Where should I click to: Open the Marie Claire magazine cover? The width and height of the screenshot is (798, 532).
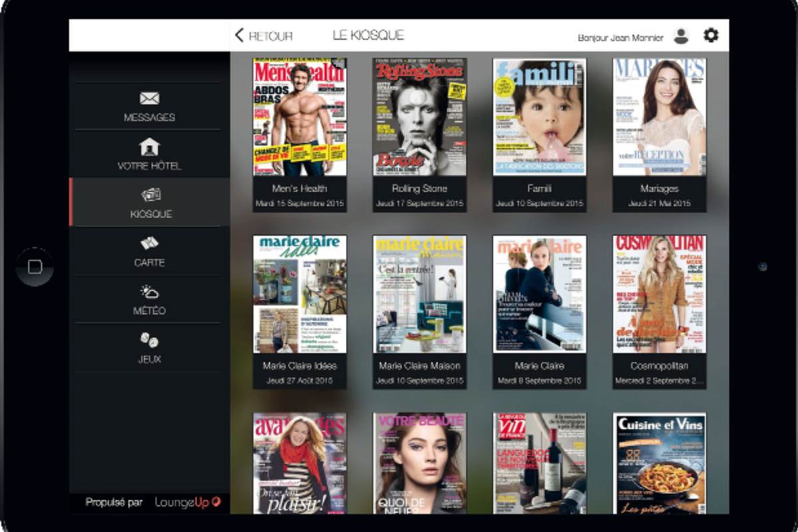click(539, 294)
